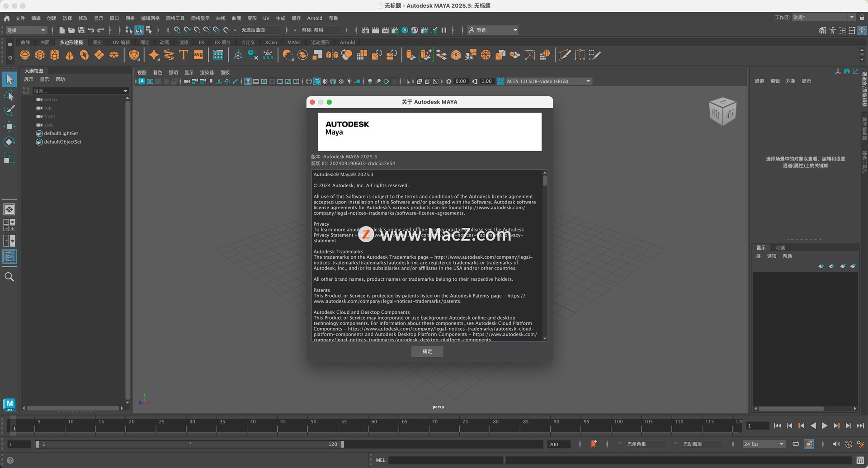Activate the Paint Selection tool
This screenshot has height=468, width=868.
[9, 110]
